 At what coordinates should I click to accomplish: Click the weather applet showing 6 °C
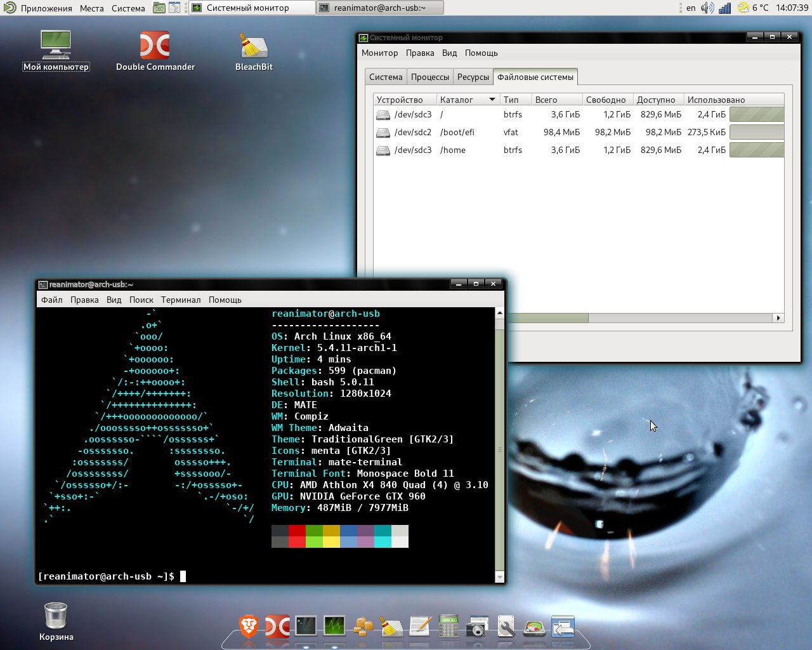pyautogui.click(x=753, y=8)
